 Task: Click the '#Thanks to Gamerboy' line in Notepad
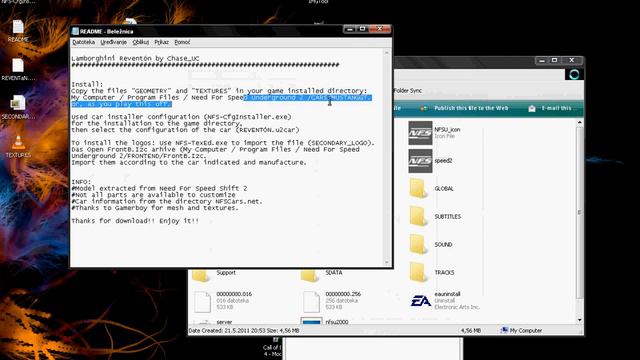pos(155,208)
